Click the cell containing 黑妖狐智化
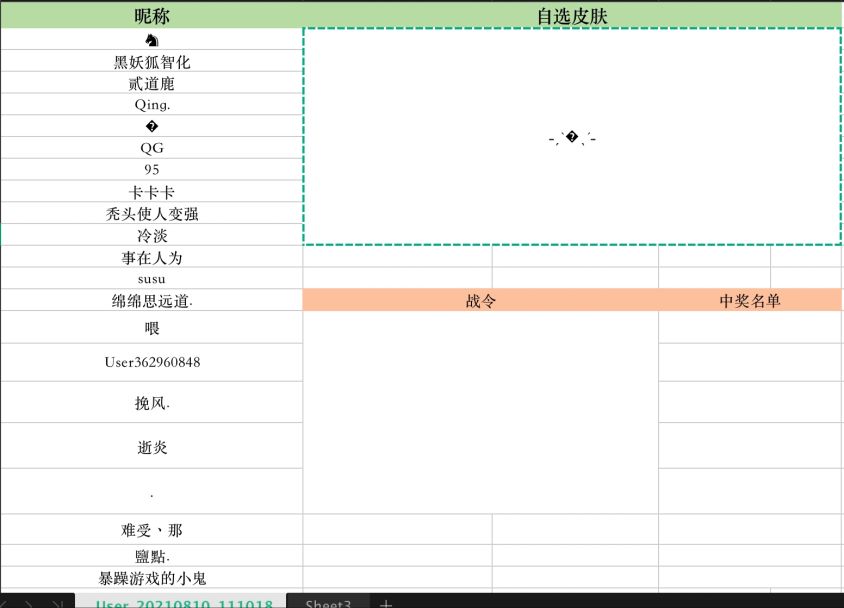The height and width of the screenshot is (608, 844). [151, 62]
